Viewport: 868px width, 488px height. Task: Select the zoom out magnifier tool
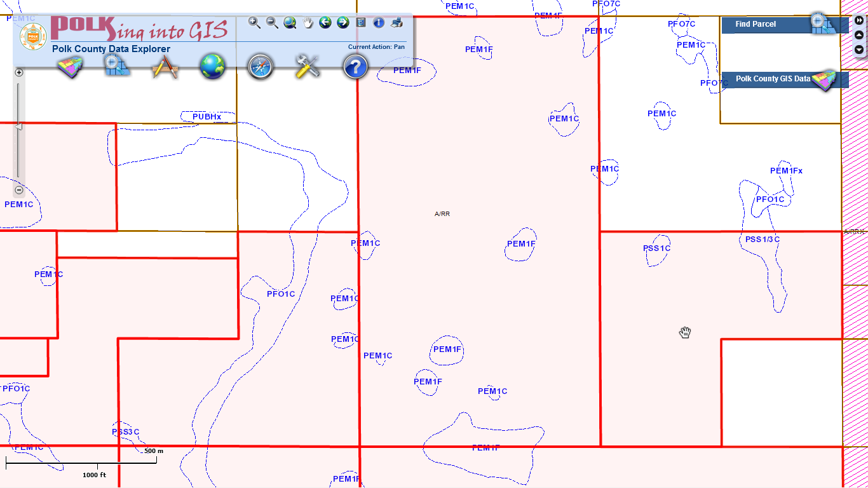tap(272, 23)
